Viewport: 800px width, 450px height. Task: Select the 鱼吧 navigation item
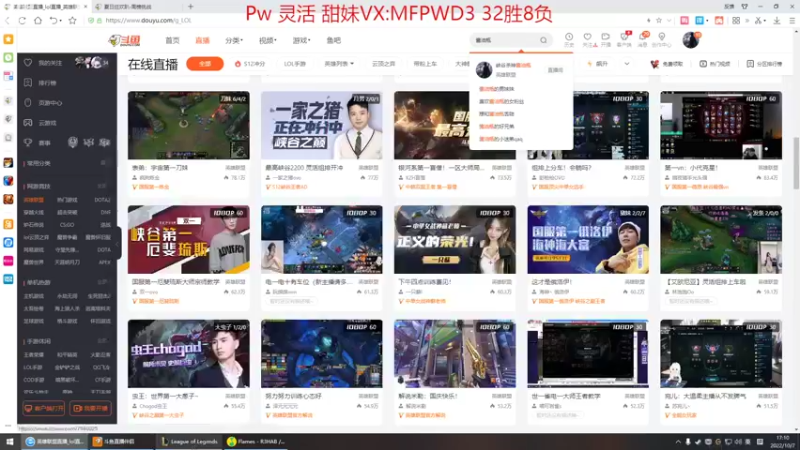(x=334, y=40)
